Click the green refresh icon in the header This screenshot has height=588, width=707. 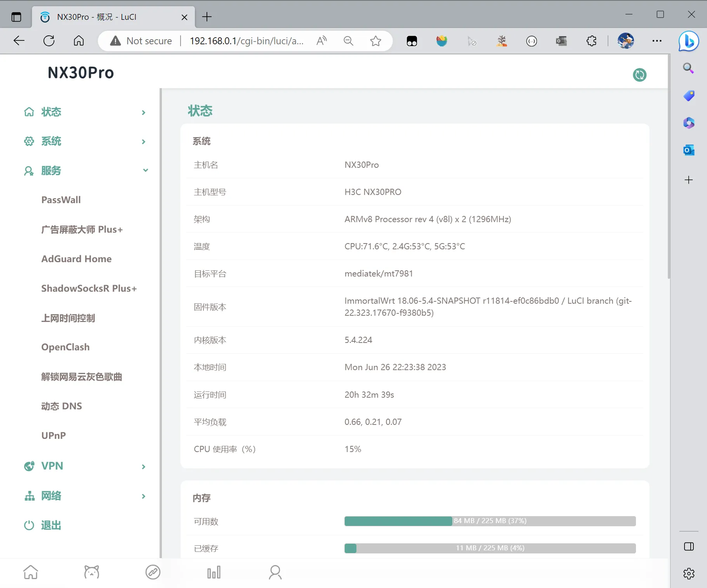coord(639,75)
